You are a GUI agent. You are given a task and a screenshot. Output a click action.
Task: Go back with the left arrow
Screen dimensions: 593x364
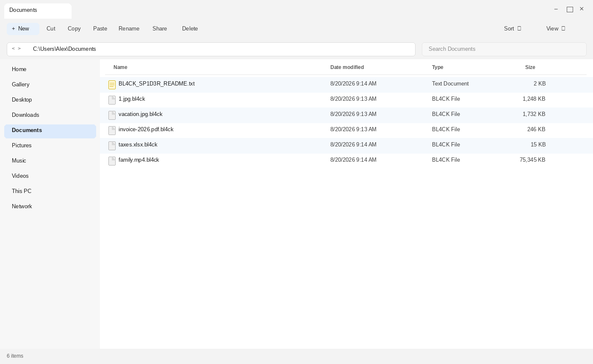point(13,49)
